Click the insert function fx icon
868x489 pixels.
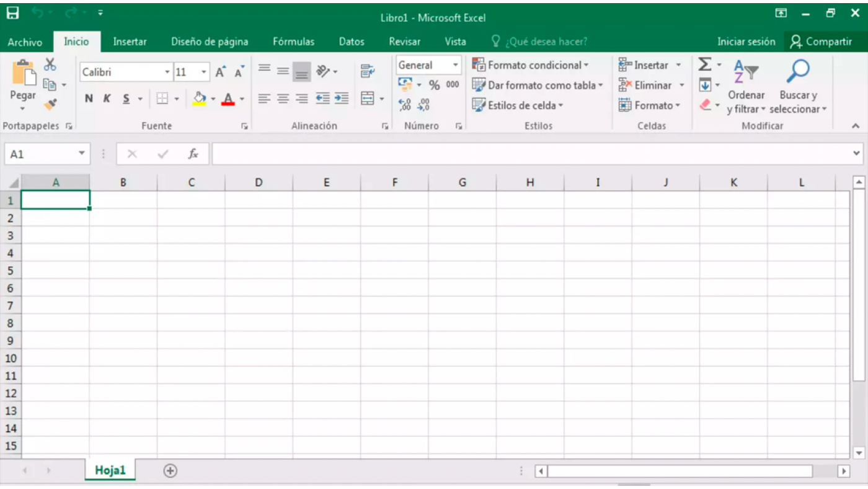[193, 154]
